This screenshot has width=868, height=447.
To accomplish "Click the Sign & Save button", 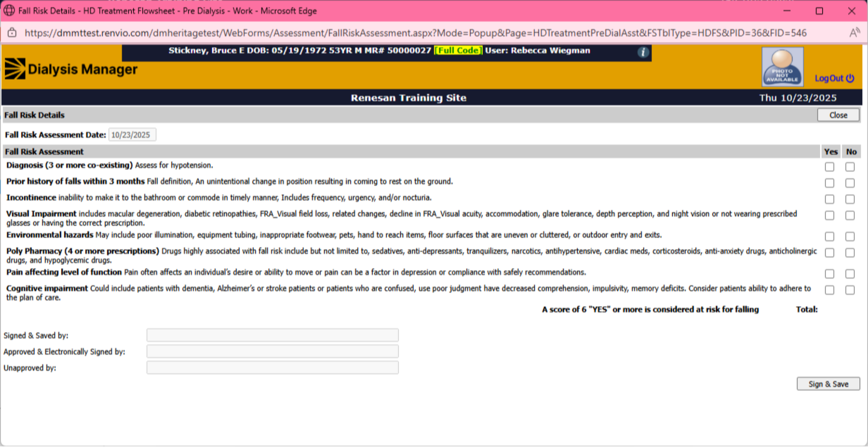I will [x=828, y=384].
